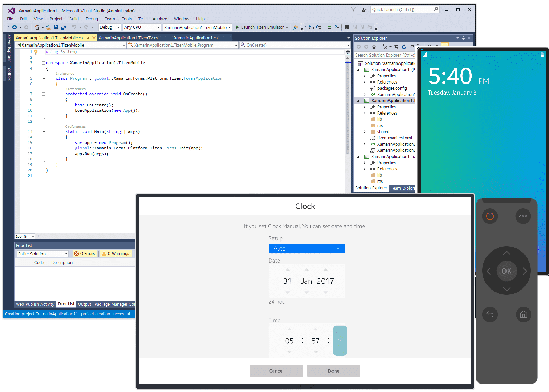This screenshot has height=392, width=549.
Task: Click the Solution Explorer home icon
Action: click(374, 47)
